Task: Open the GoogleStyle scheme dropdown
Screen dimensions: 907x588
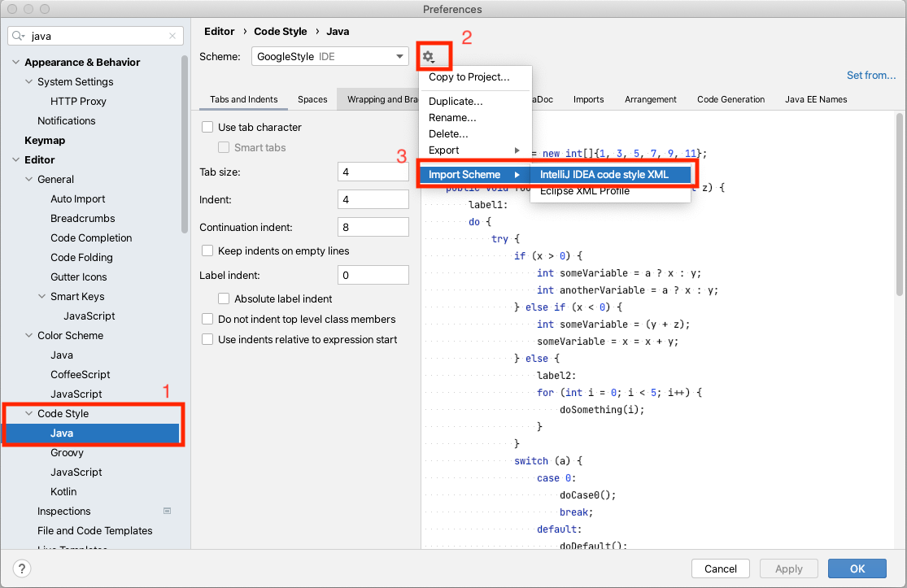Action: point(330,57)
